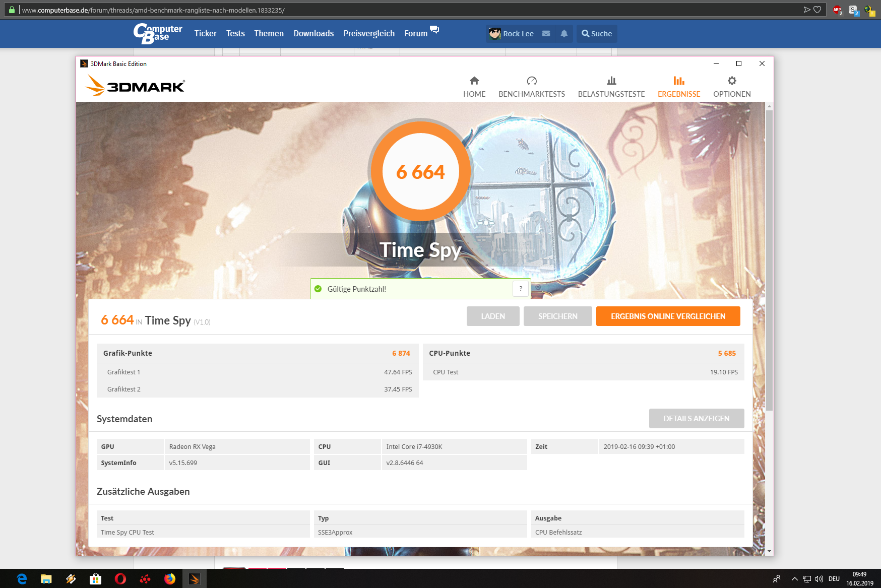Image resolution: width=881 pixels, height=588 pixels.
Task: Click the send arrow icon in the address bar
Action: 807,10
